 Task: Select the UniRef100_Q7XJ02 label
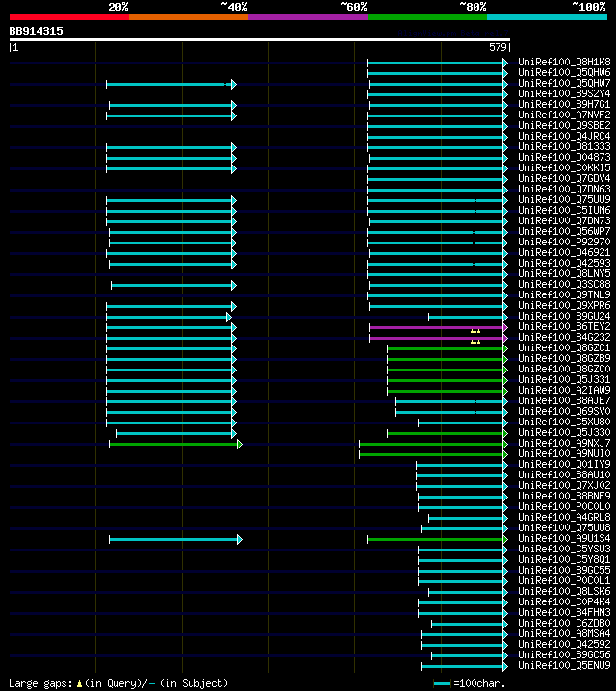[x=564, y=485]
